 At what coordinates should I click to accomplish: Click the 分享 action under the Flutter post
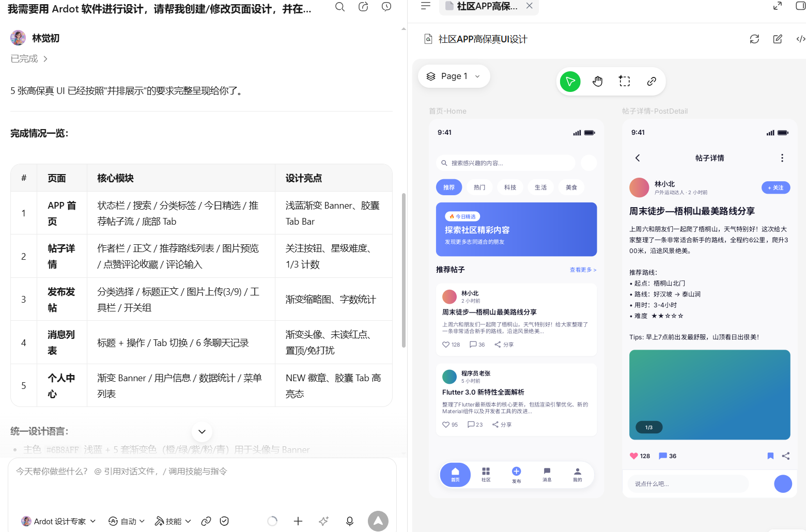(502, 425)
